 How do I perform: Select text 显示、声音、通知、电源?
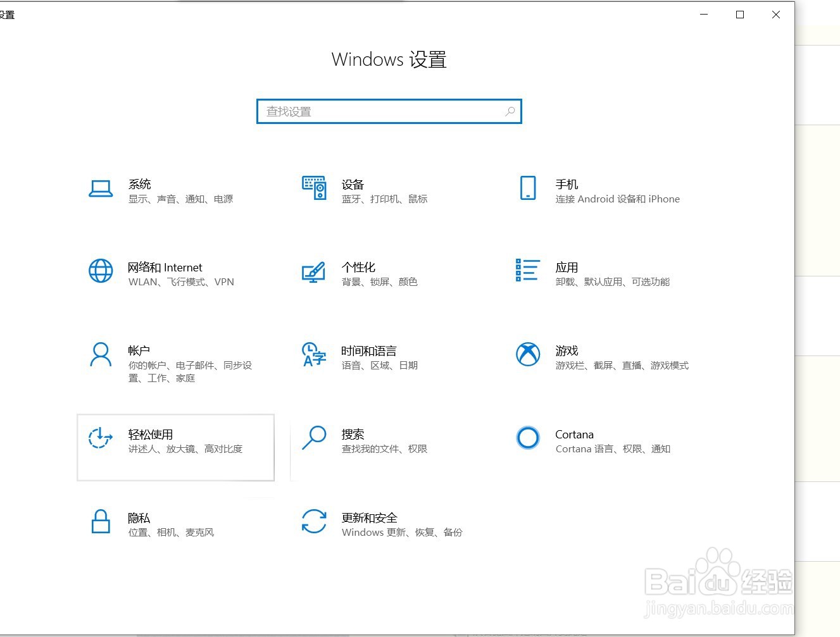tap(181, 199)
